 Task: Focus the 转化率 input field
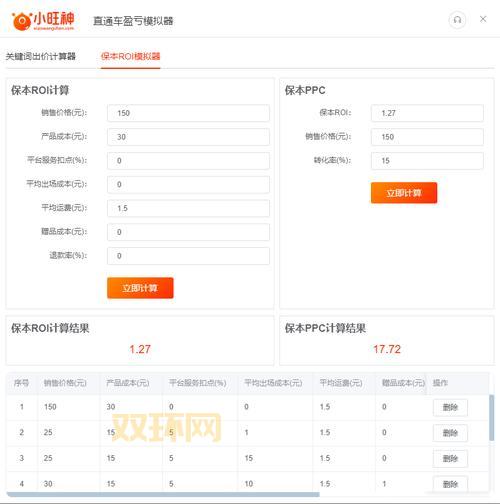[x=427, y=161]
